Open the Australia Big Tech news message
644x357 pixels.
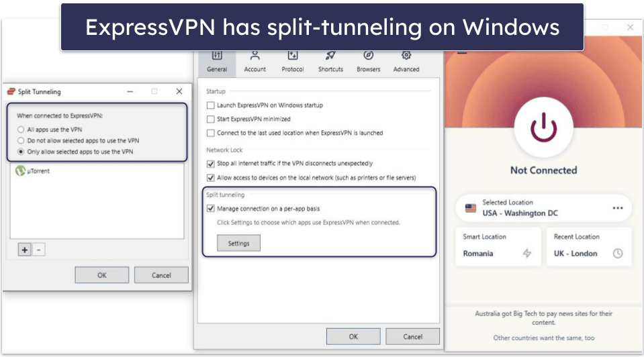click(x=543, y=318)
